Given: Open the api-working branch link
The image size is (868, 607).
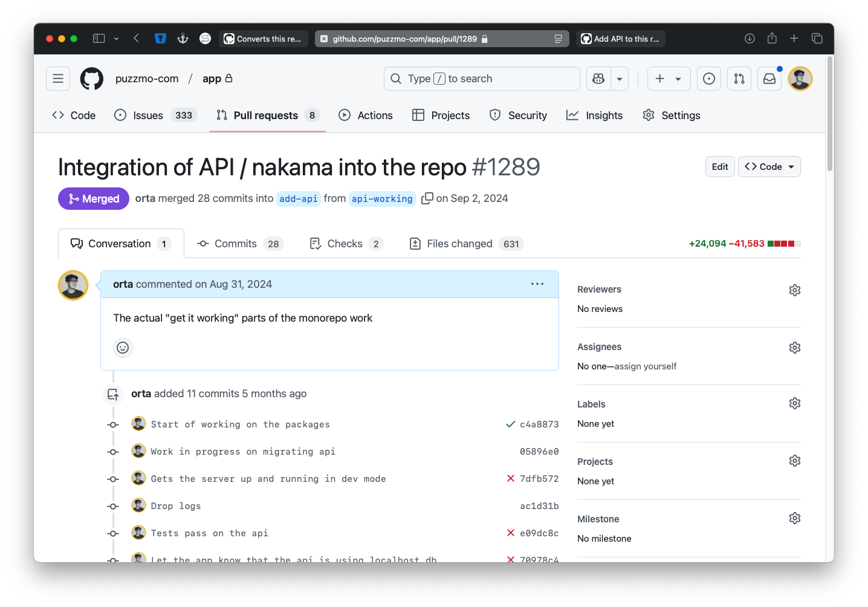Looking at the screenshot, I should [381, 198].
